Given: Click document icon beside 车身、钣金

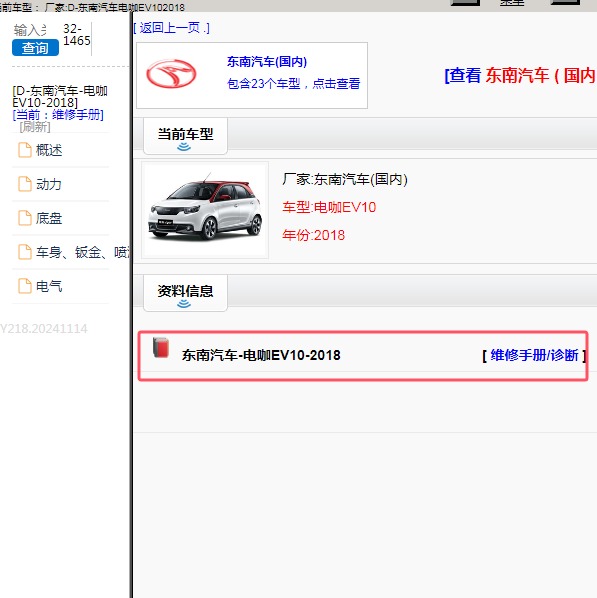Looking at the screenshot, I should pos(25,252).
